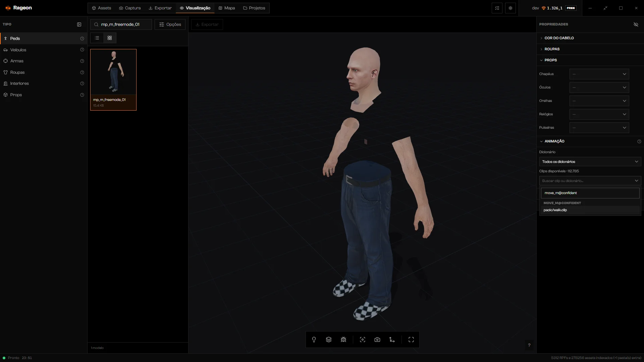Open the Chapéus dropdown

pos(599,74)
